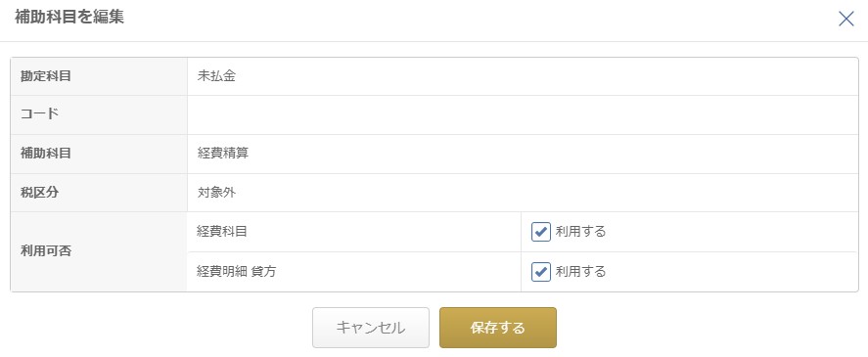Click the empty header area beside the title

click(x=476, y=19)
